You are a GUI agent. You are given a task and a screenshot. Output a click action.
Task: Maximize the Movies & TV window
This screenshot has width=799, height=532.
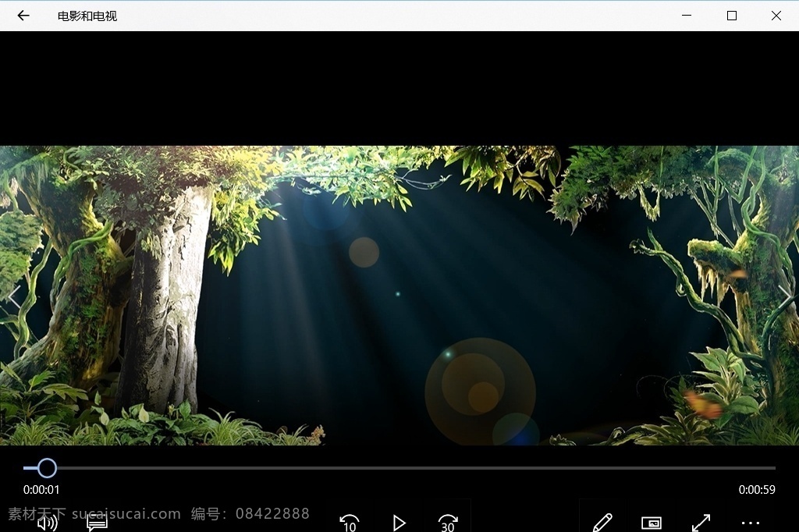pyautogui.click(x=732, y=16)
